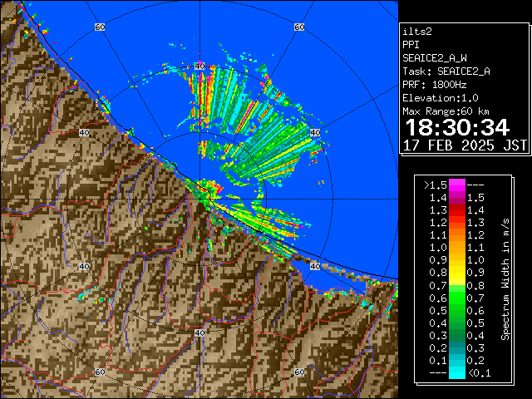This screenshot has width=532, height=399.
Task: Click the 'Max Range:60 km' text
Action: coord(446,111)
